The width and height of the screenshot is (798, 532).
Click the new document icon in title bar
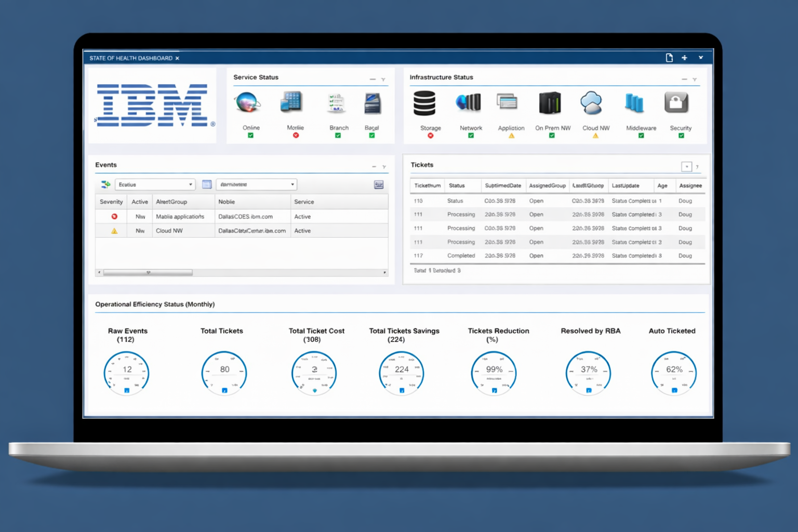click(x=669, y=58)
